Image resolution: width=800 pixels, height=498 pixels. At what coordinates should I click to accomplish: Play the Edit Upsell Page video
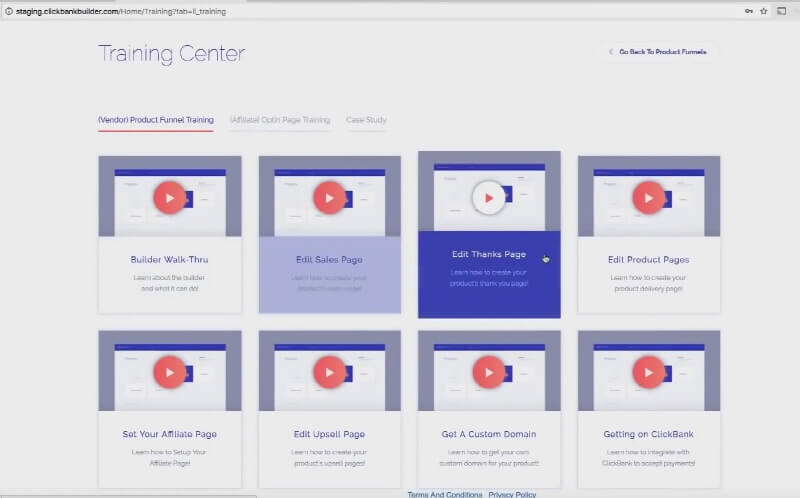point(329,372)
